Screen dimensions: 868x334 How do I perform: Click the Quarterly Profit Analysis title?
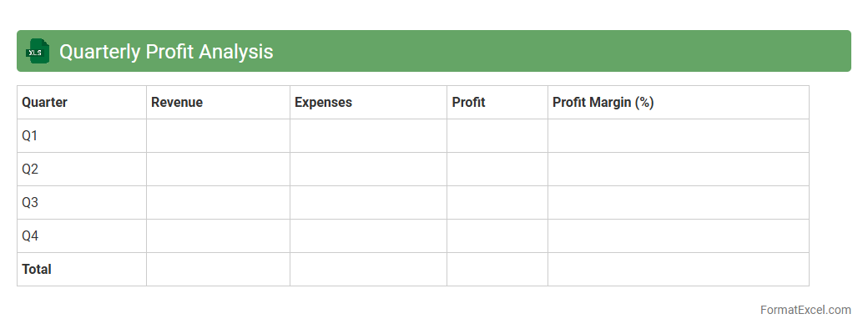pos(166,52)
